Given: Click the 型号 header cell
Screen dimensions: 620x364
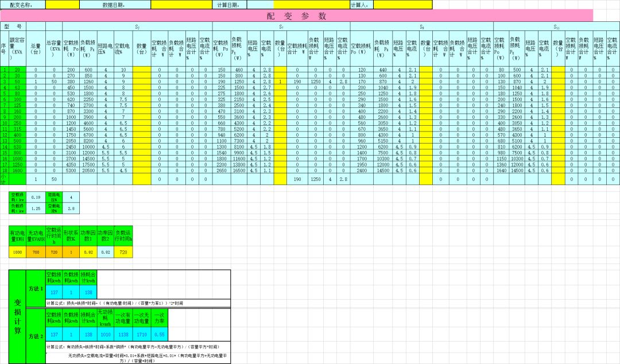Looking at the screenshot, I should (13, 26).
